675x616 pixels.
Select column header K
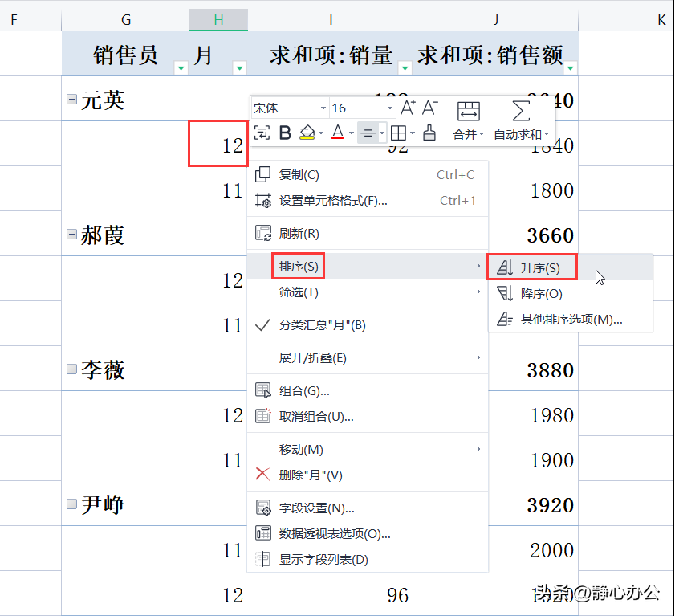(x=626, y=20)
